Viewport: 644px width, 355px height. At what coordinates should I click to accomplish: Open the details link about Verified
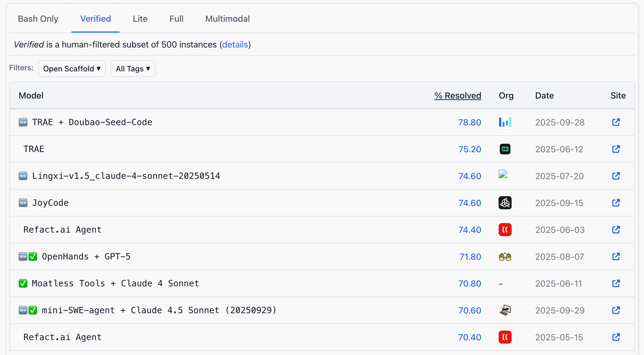[235, 45]
